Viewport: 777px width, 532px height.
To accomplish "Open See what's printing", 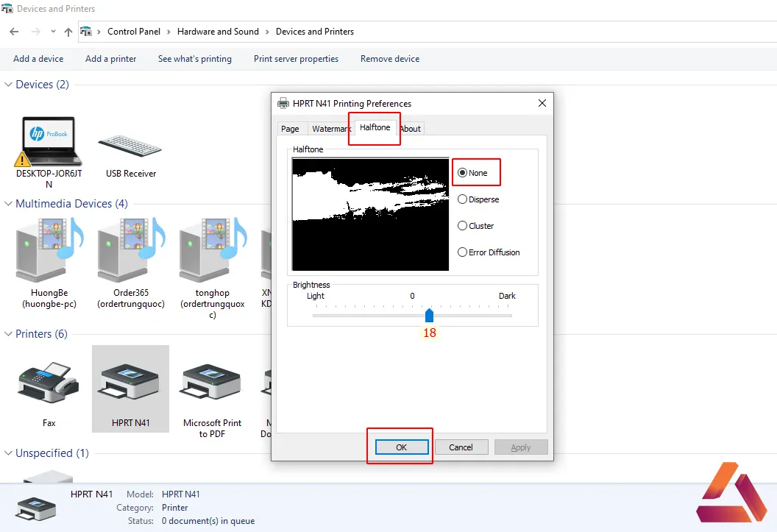I will 195,58.
